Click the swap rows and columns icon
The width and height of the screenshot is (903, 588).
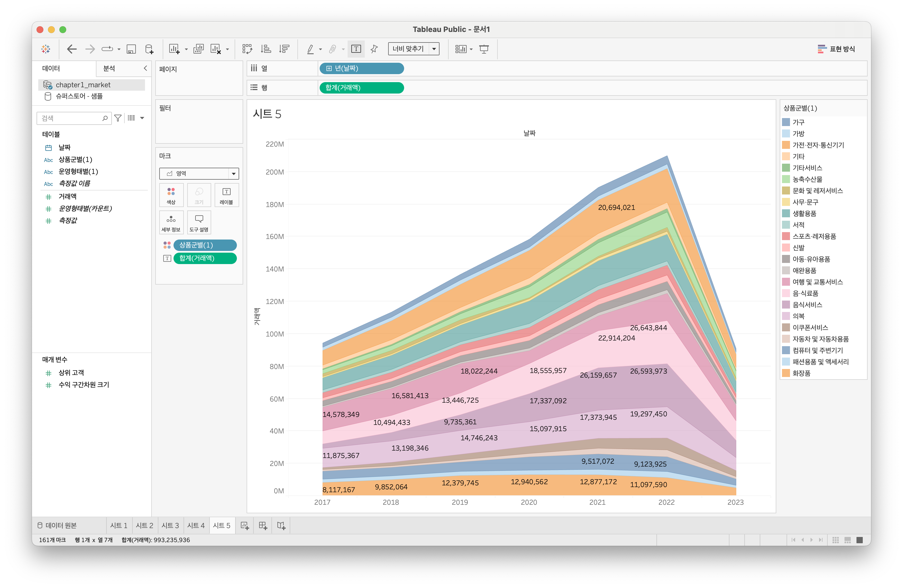[247, 49]
